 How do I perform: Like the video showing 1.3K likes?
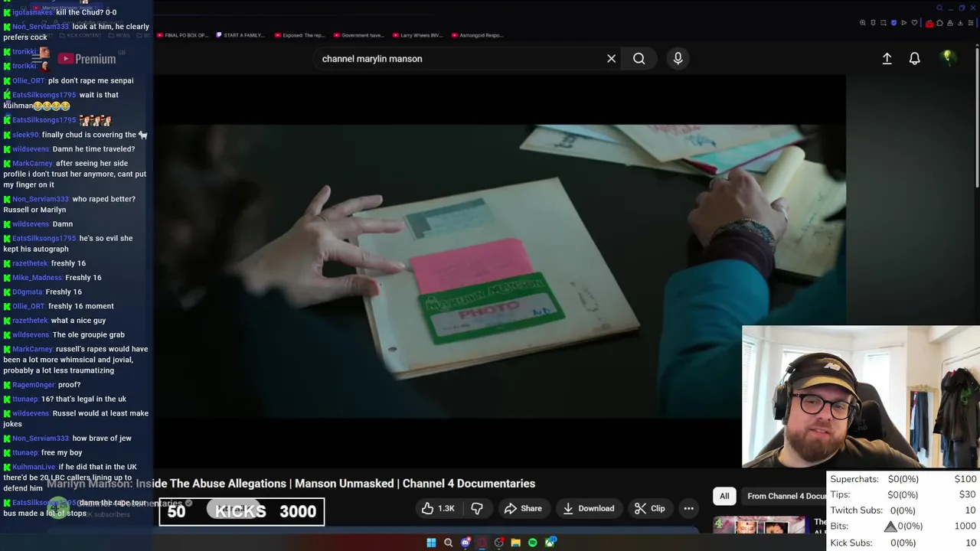(x=437, y=508)
